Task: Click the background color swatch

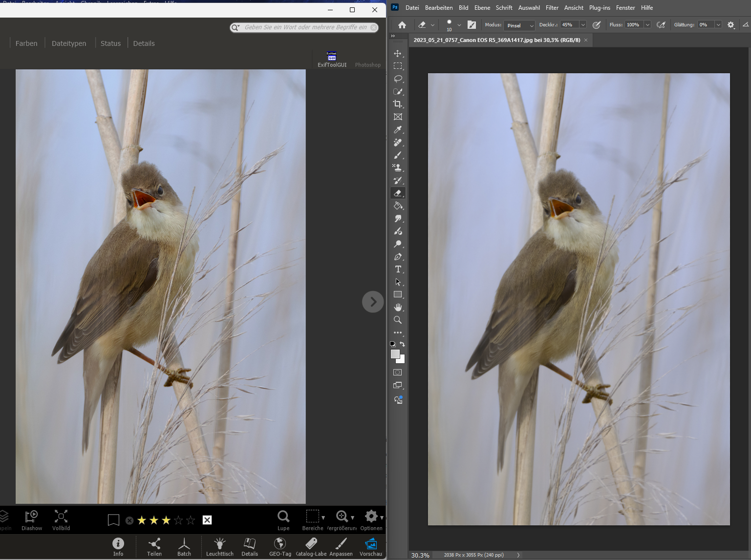Action: point(402,360)
